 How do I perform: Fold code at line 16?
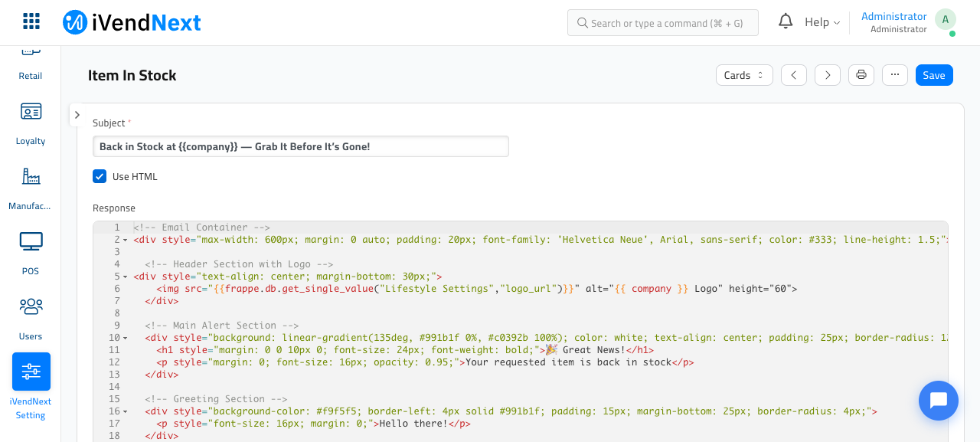click(x=126, y=411)
